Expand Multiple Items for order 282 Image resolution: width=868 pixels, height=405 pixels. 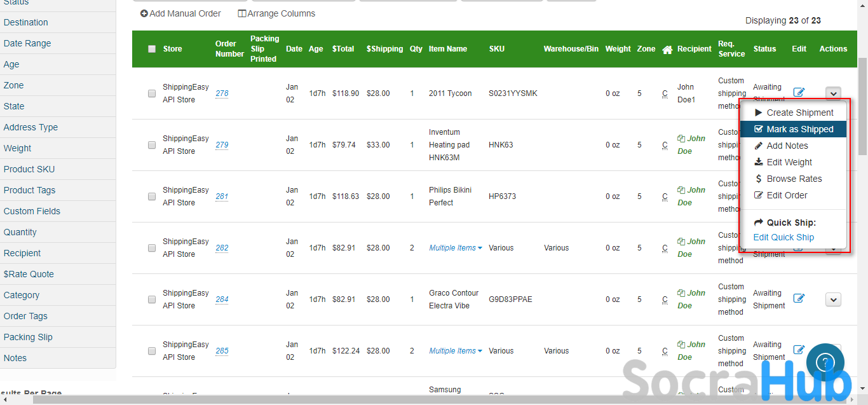456,248
